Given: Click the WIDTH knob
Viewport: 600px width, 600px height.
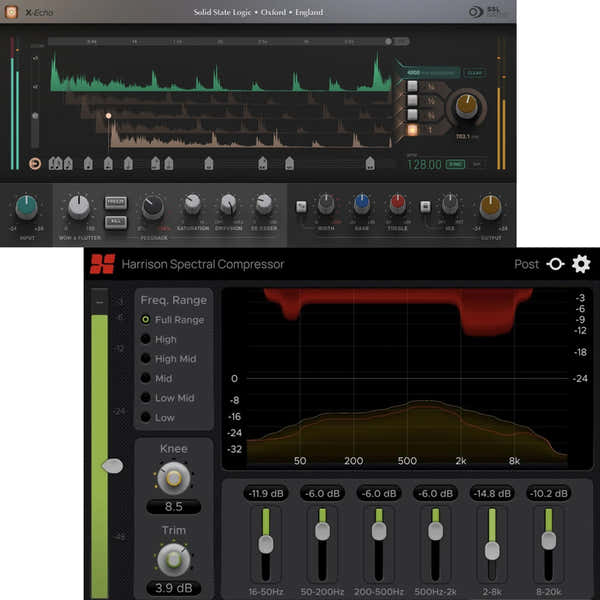Looking at the screenshot, I should pos(326,204).
